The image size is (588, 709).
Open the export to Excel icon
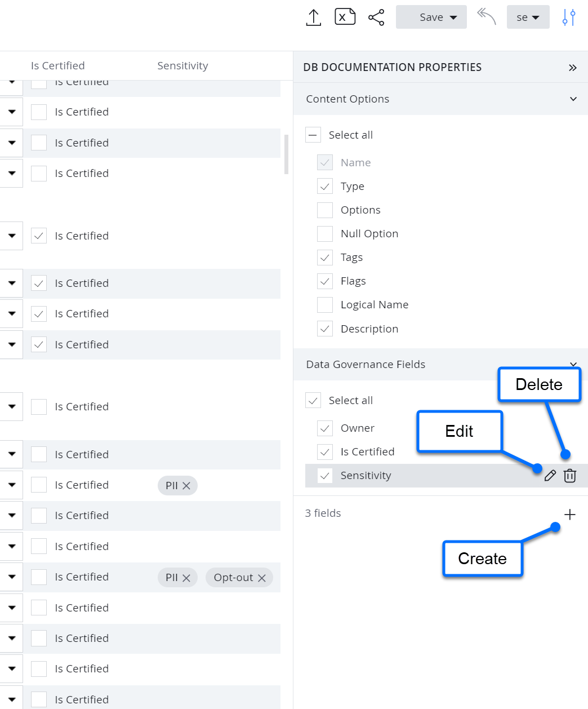[345, 16]
